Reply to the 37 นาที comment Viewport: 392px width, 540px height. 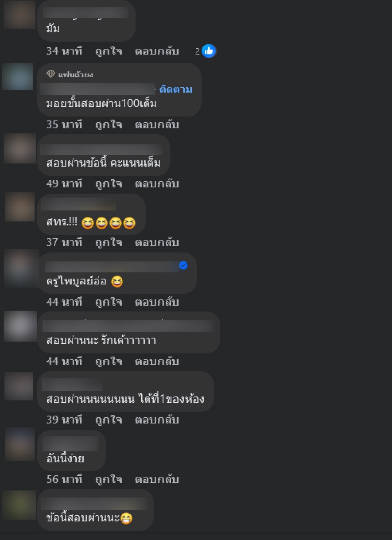pos(157,242)
